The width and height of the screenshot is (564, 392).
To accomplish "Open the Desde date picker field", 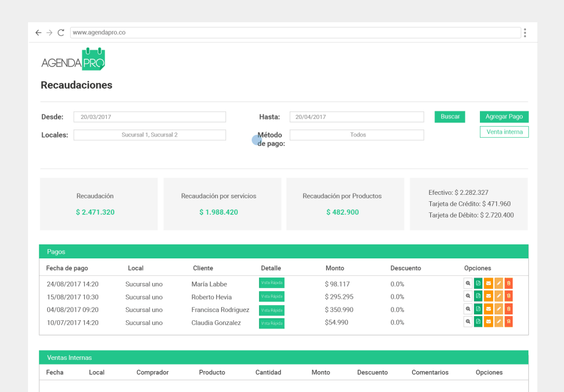I will [149, 117].
